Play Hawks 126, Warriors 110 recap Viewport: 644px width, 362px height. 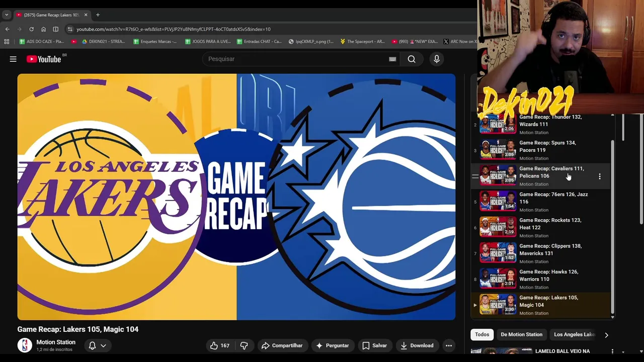pos(541,279)
